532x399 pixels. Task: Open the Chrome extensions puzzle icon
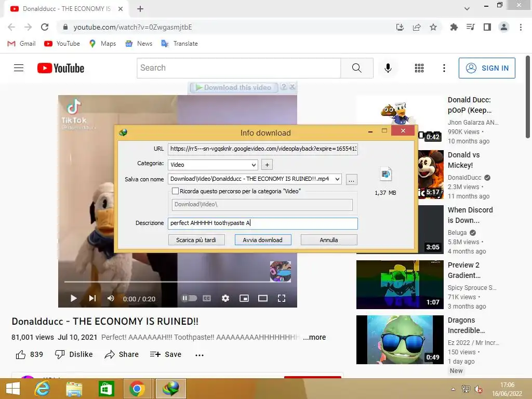454,27
